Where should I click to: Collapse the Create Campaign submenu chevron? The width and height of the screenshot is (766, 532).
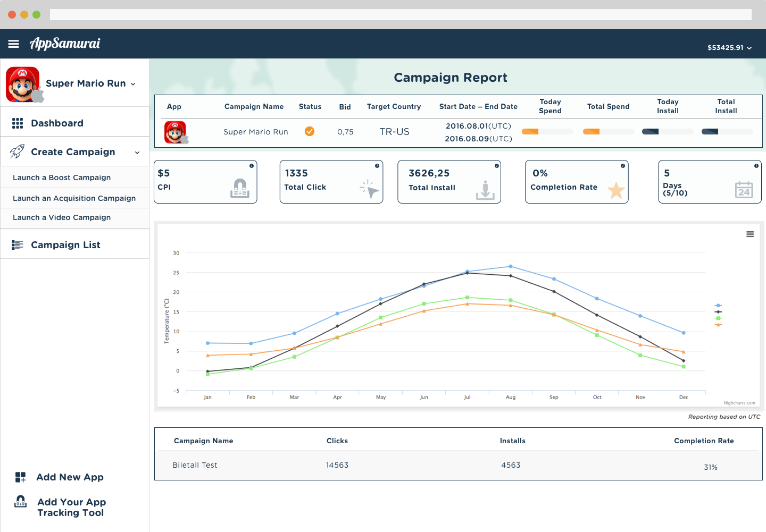pyautogui.click(x=137, y=153)
